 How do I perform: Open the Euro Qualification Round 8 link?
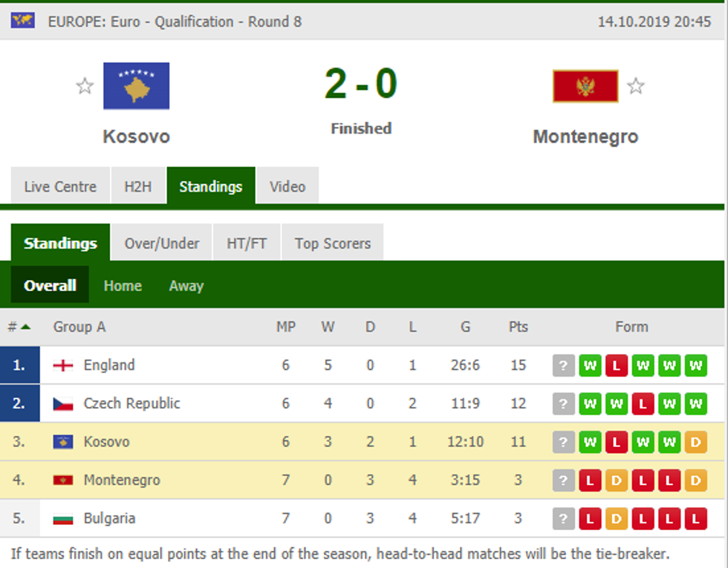tap(175, 22)
